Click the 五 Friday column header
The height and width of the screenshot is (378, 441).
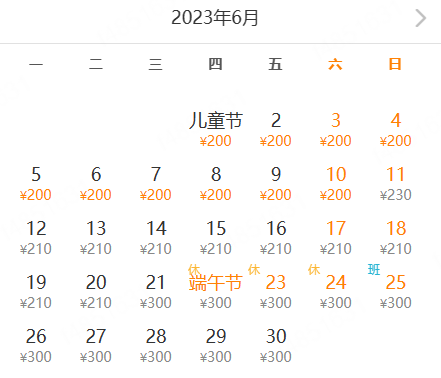tap(275, 64)
